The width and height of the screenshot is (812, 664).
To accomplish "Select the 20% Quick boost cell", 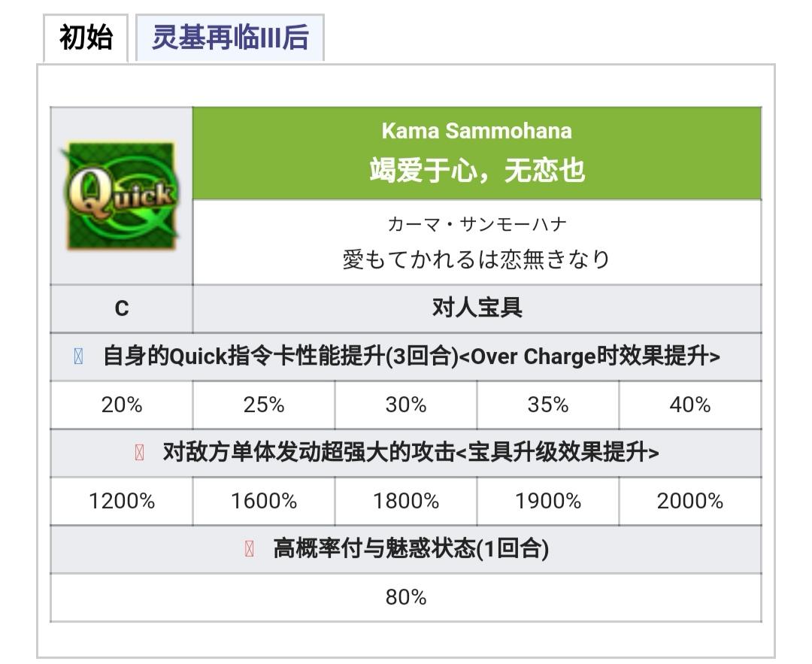I will pos(121,405).
